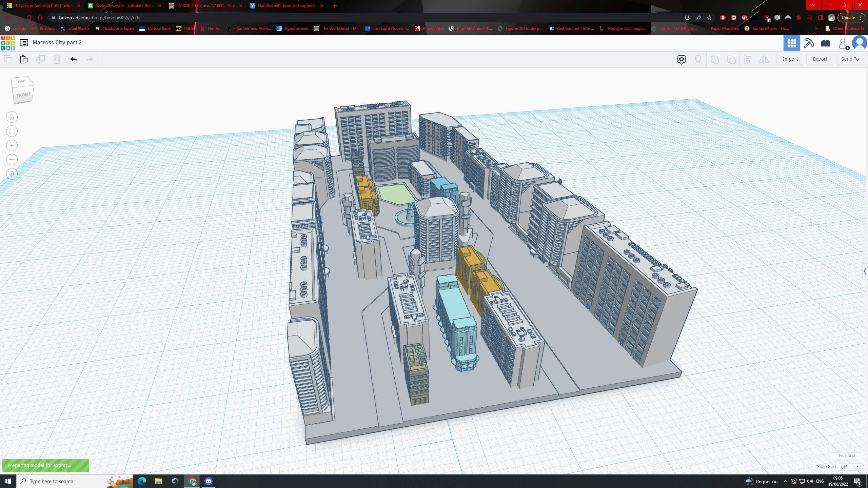Open Windows Start menu
868x488 pixels.
coord(8,481)
